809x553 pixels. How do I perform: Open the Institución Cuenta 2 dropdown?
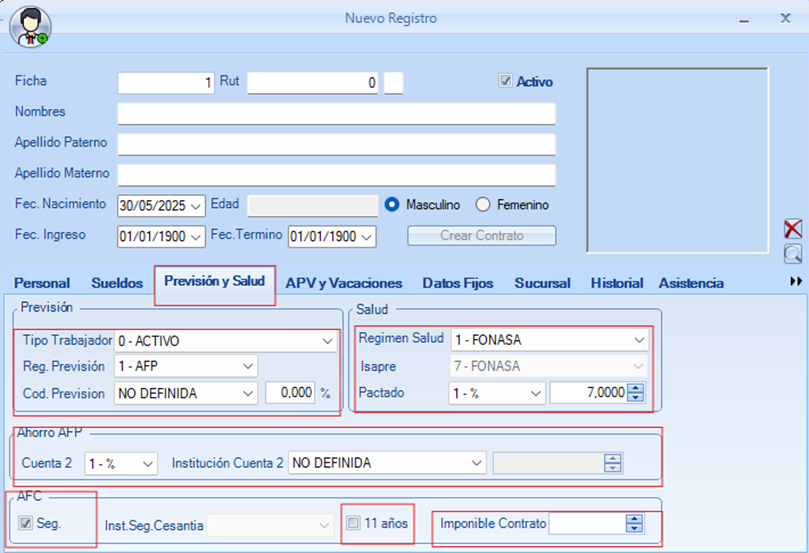pyautogui.click(x=477, y=464)
